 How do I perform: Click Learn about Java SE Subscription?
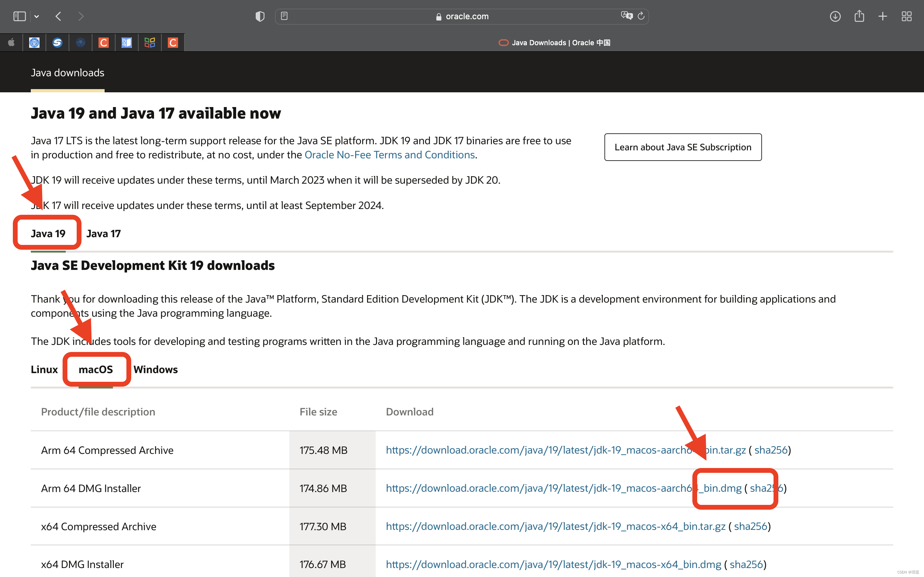(683, 147)
